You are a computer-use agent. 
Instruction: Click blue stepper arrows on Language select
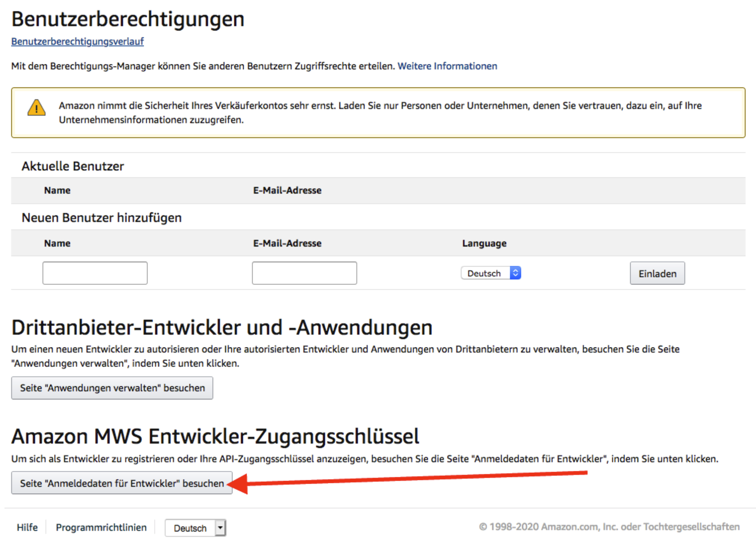pyautogui.click(x=515, y=273)
